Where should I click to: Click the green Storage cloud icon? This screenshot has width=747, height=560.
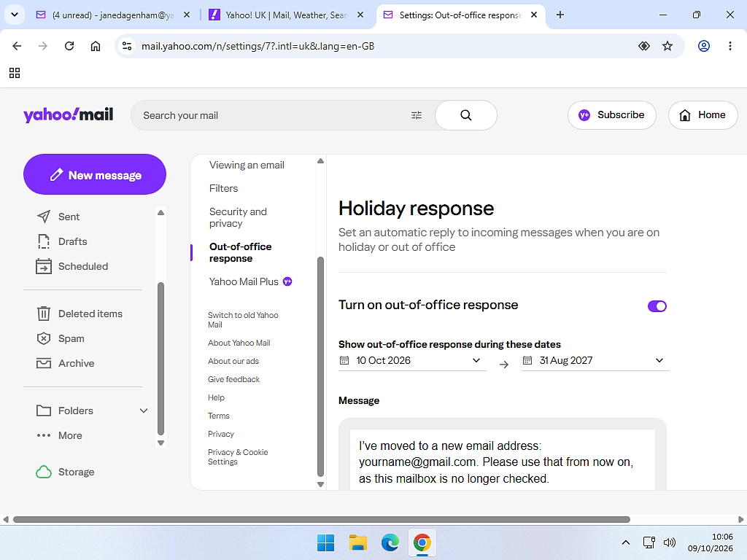[x=43, y=472]
